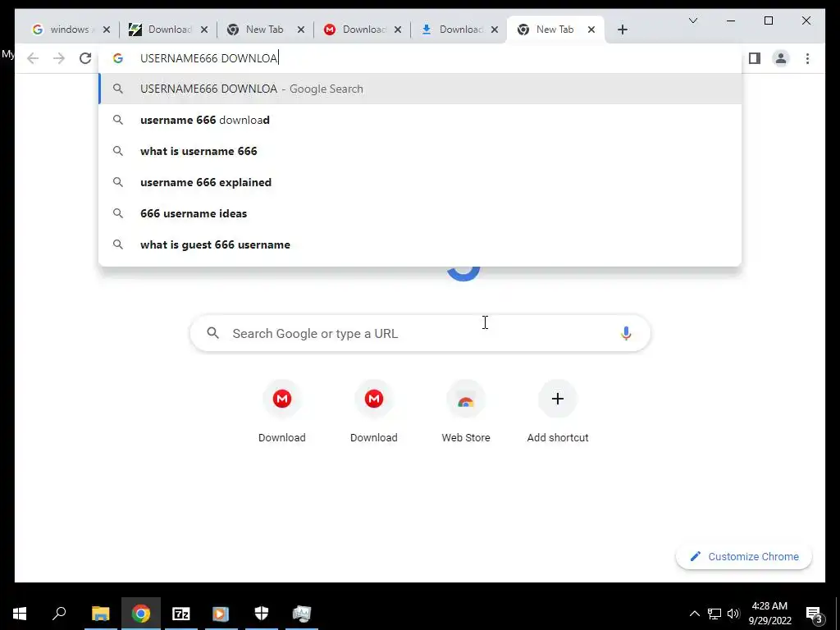The width and height of the screenshot is (840, 630).
Task: Open 7-Zip from the taskbar
Action: (181, 614)
